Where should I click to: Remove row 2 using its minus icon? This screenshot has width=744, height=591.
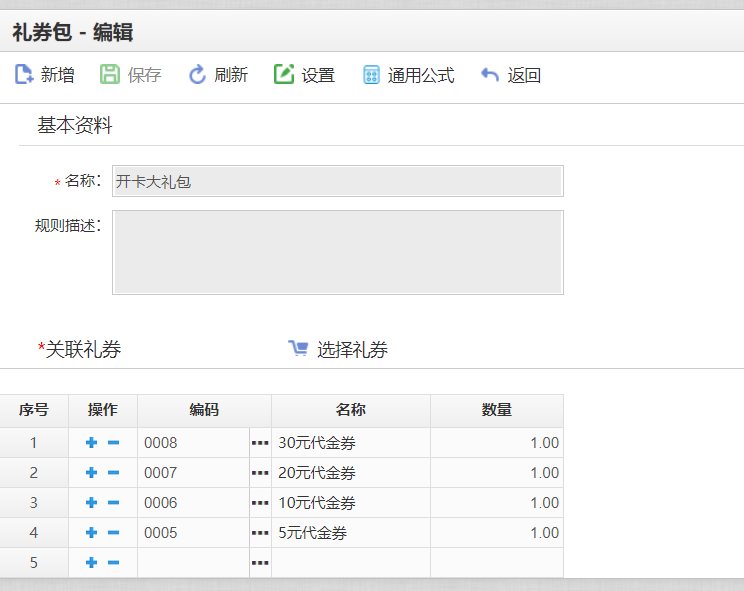coord(113,473)
